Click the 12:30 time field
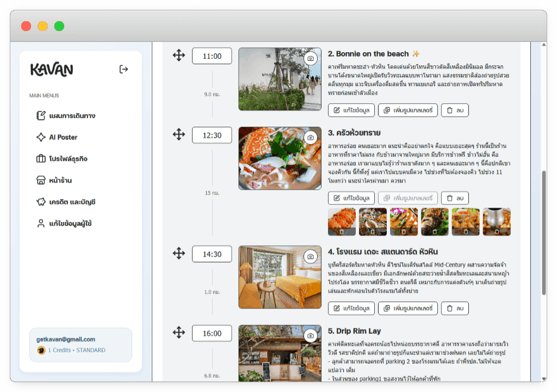The width and height of the screenshot is (557, 392). click(212, 135)
